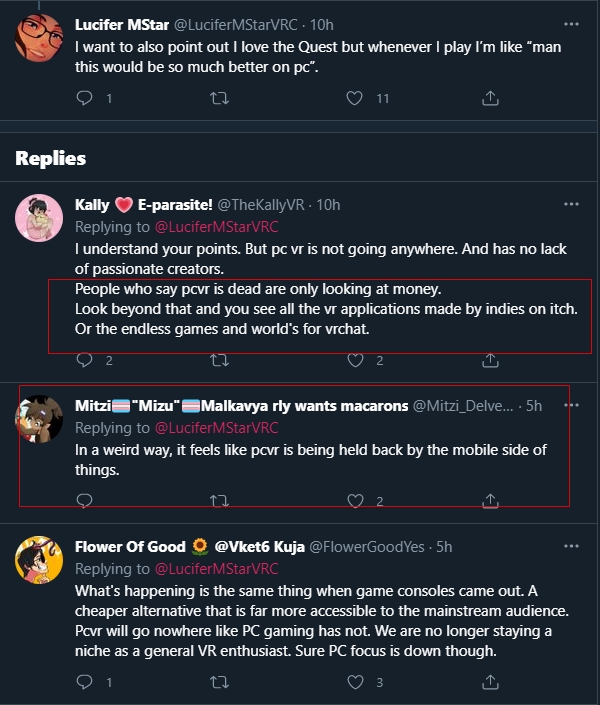This screenshot has height=705, width=600.
Task: Reply to Mitzi's tweet
Action: pos(85,500)
